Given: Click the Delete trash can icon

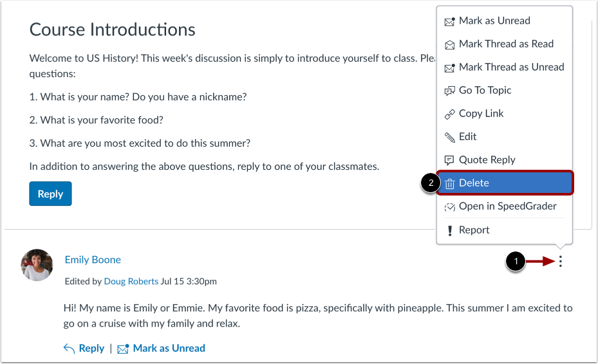Looking at the screenshot, I should coord(449,183).
